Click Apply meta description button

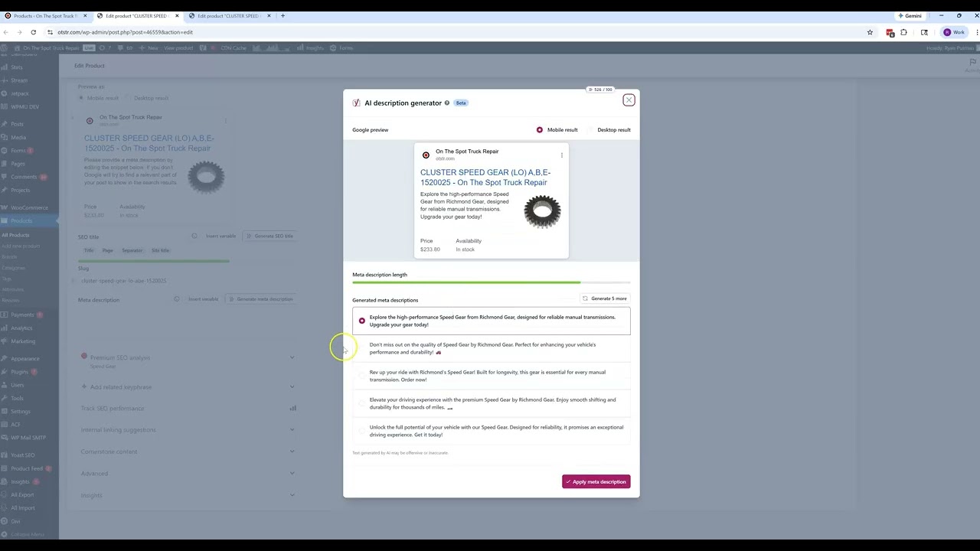click(596, 481)
